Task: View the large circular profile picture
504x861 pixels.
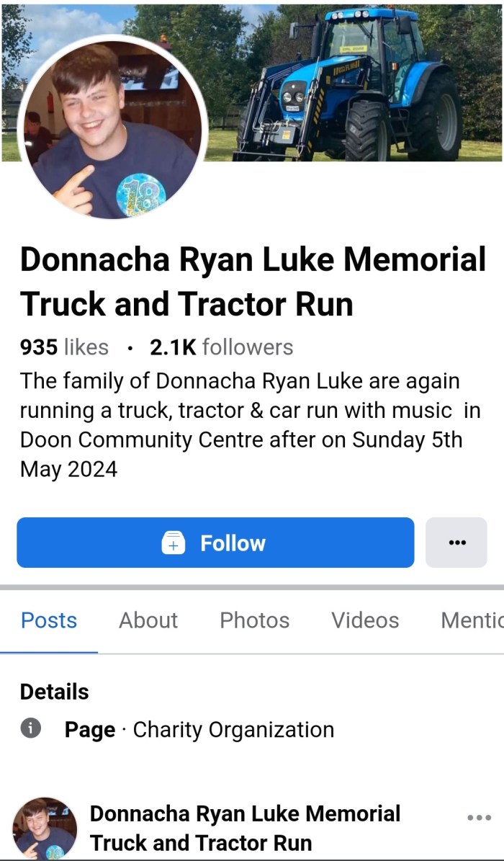Action: tap(112, 128)
